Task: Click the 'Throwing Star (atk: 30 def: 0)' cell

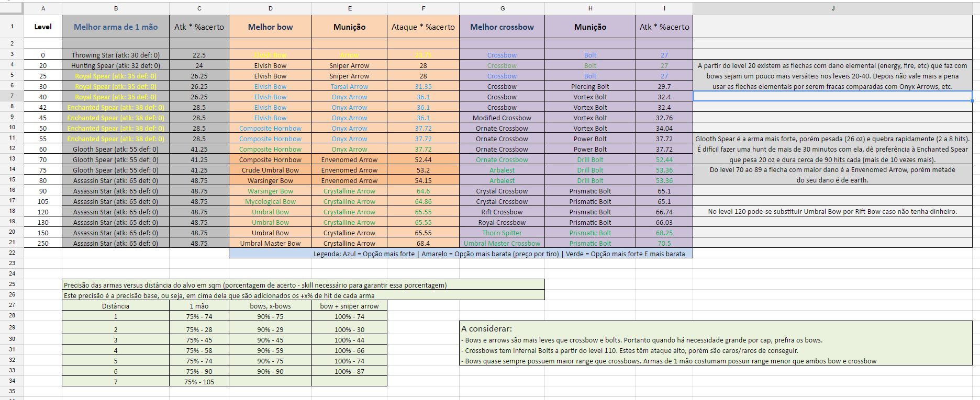Action: click(116, 55)
